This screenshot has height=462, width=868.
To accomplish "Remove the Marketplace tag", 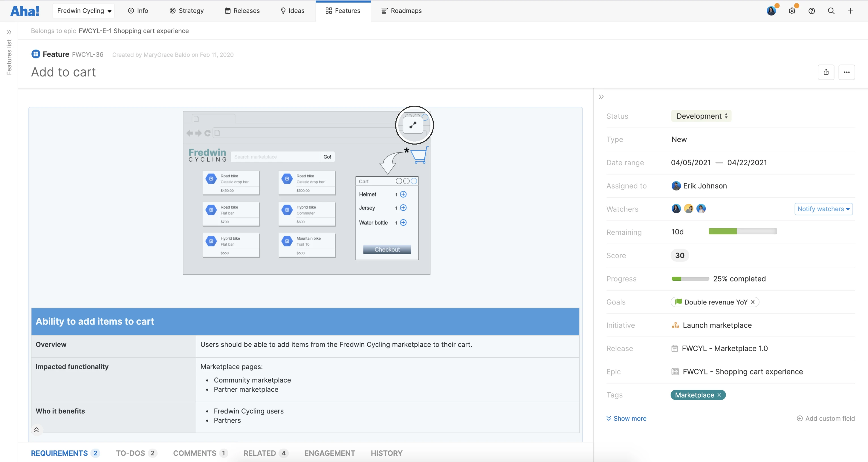I will 719,395.
